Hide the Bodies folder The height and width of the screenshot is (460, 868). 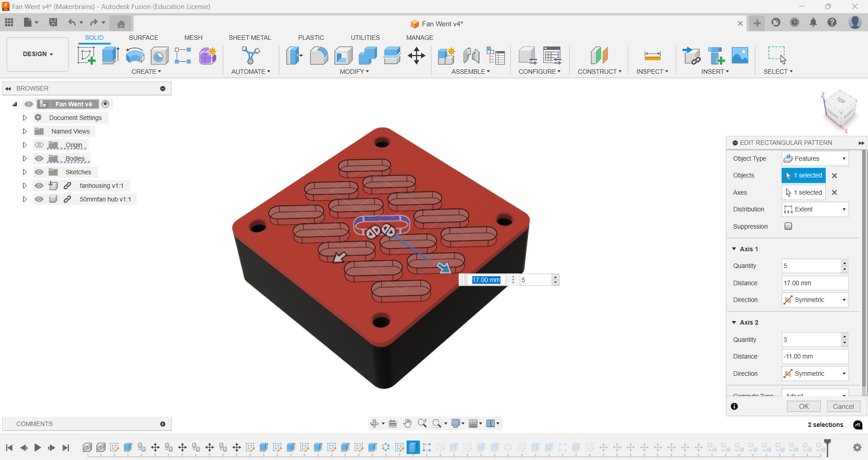39,158
